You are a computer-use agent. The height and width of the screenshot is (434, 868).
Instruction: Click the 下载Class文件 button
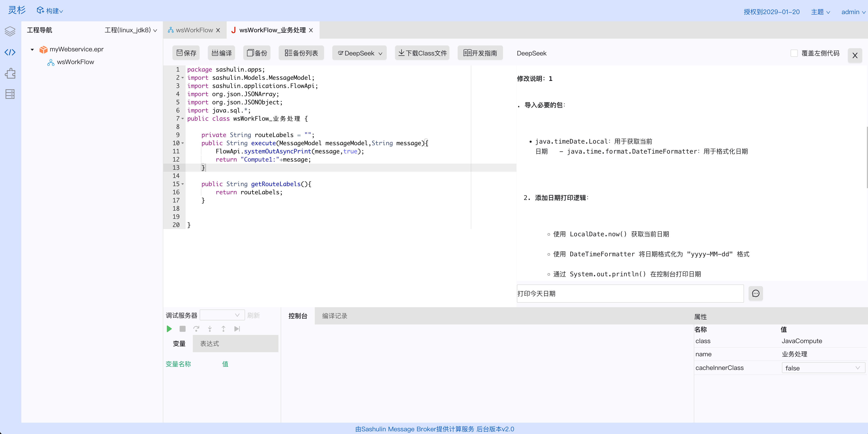(x=422, y=53)
